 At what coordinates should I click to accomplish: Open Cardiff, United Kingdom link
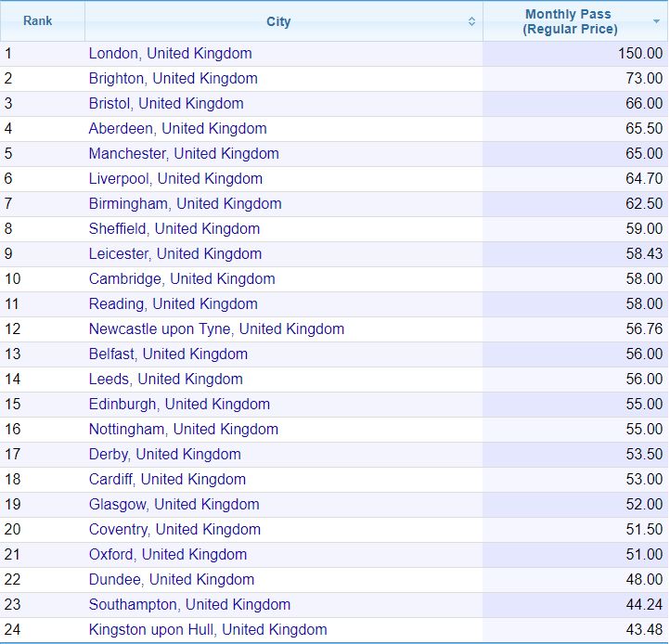click(x=167, y=480)
